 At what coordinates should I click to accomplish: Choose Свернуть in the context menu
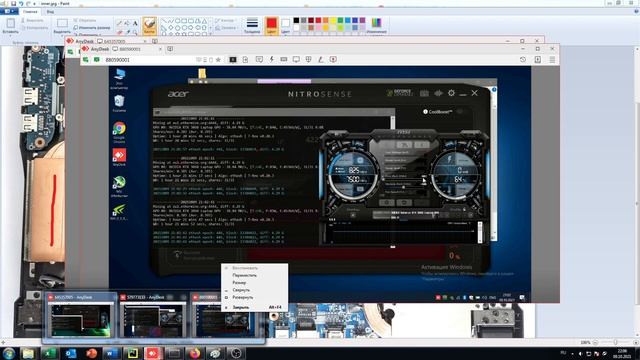241,290
